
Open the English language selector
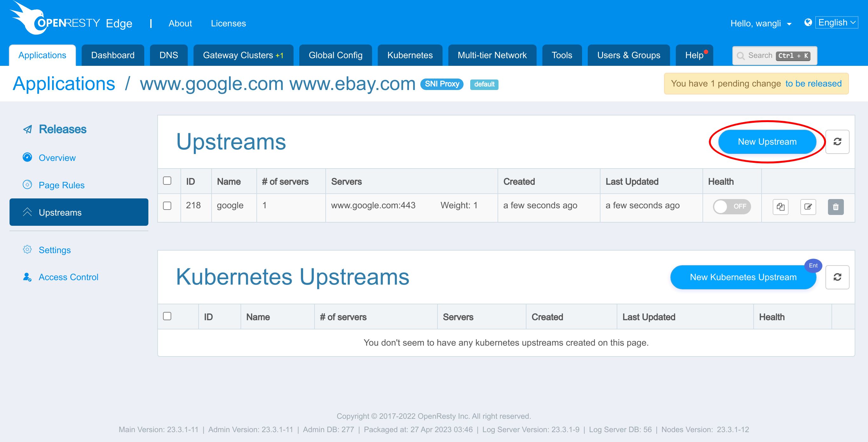click(x=836, y=23)
